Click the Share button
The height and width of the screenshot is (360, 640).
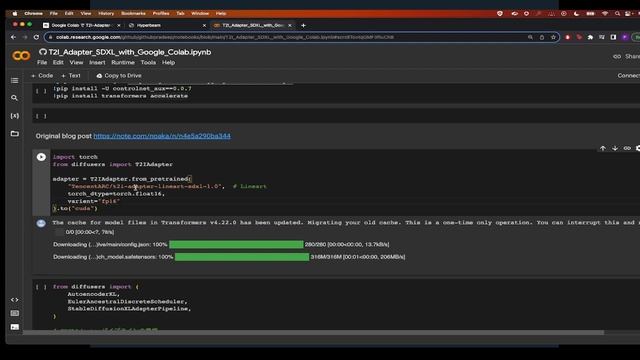click(627, 56)
